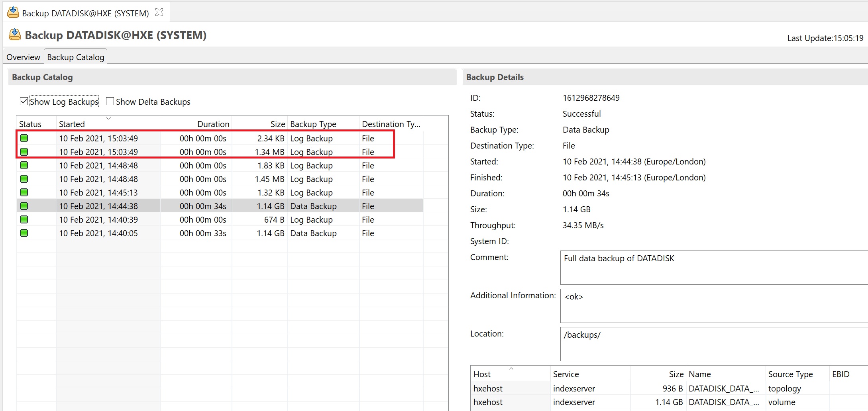Click green status icon of 14:45:13 backup
Image resolution: width=868 pixels, height=411 pixels.
[24, 192]
